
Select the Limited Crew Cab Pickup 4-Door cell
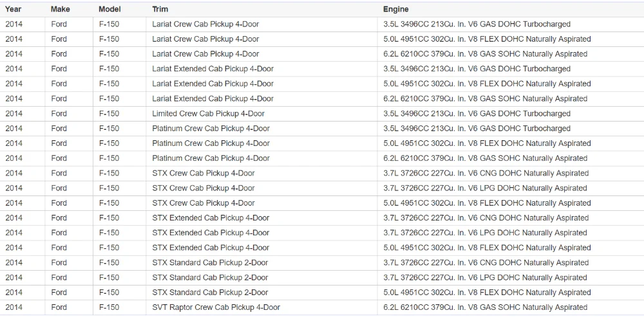[x=208, y=114]
